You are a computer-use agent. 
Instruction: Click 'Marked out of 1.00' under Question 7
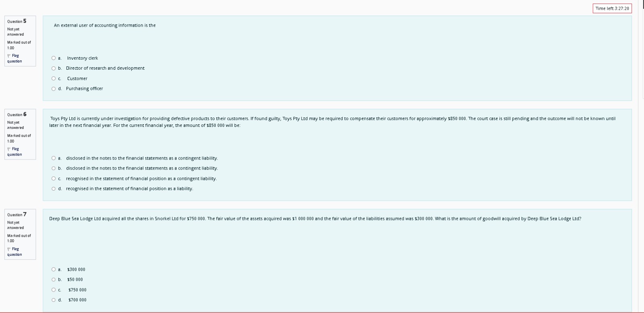(x=19, y=238)
